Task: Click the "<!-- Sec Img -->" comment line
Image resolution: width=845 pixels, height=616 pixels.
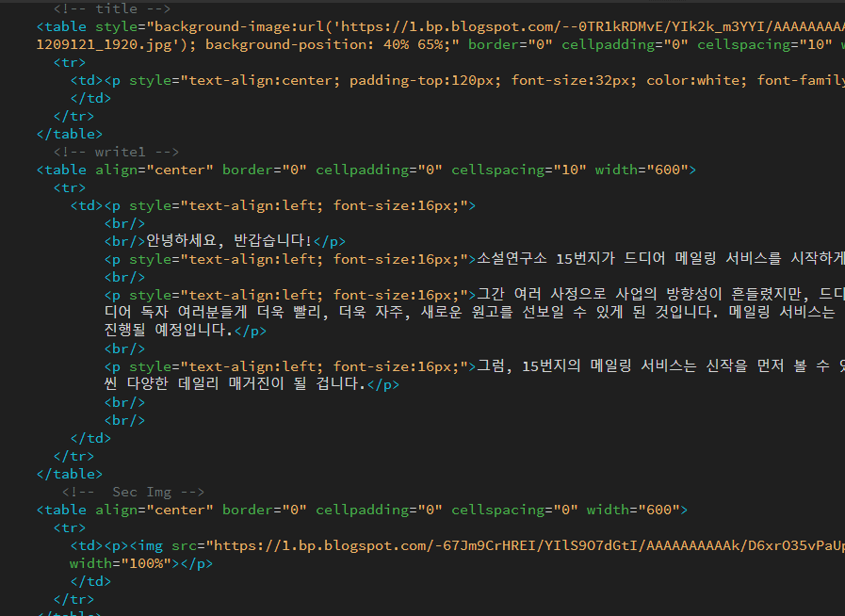Action: [133, 492]
